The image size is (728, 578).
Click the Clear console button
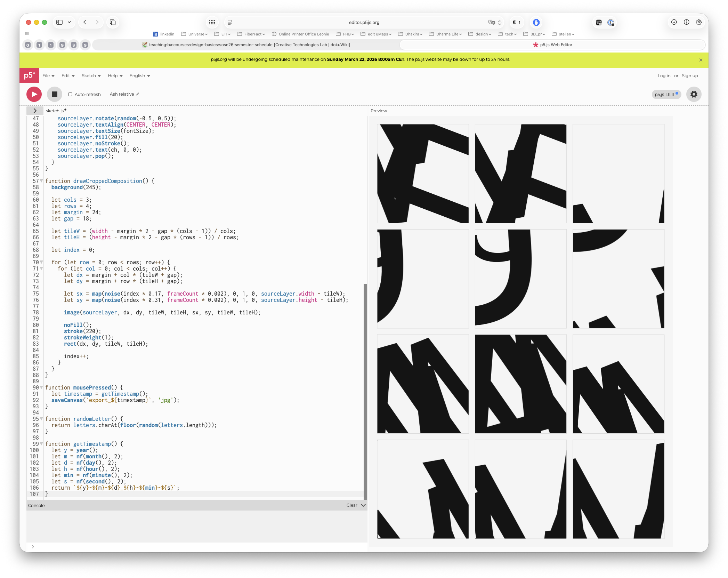click(x=351, y=505)
